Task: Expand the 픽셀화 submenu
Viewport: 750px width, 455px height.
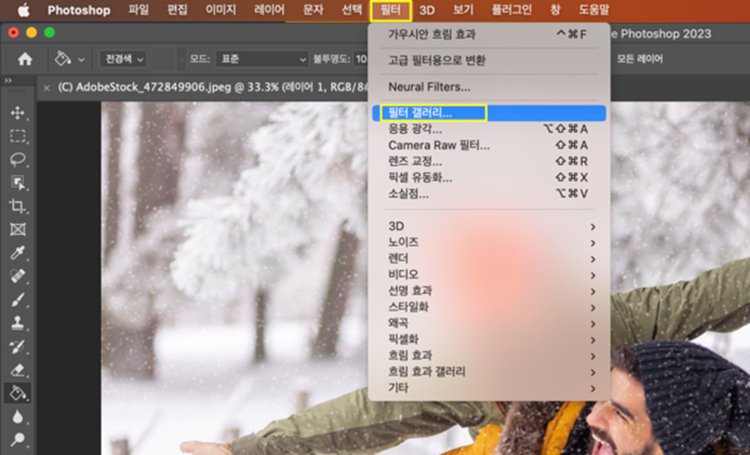Action: coord(489,340)
